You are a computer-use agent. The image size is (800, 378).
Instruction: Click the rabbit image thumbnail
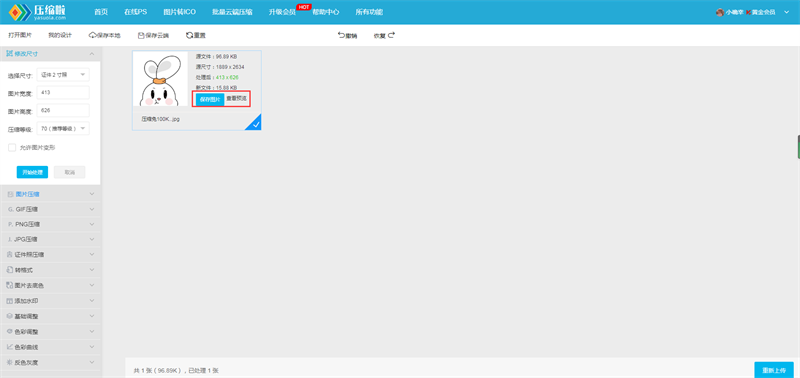click(x=160, y=79)
